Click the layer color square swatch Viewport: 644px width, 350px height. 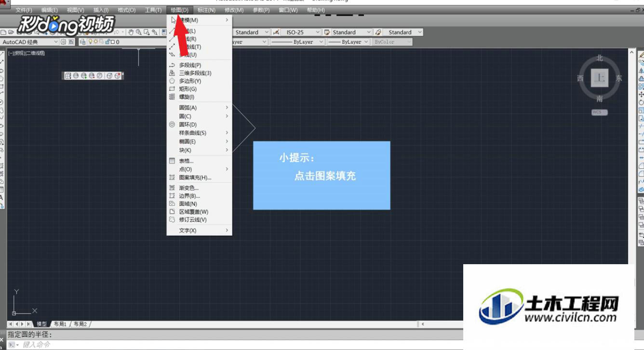[114, 42]
